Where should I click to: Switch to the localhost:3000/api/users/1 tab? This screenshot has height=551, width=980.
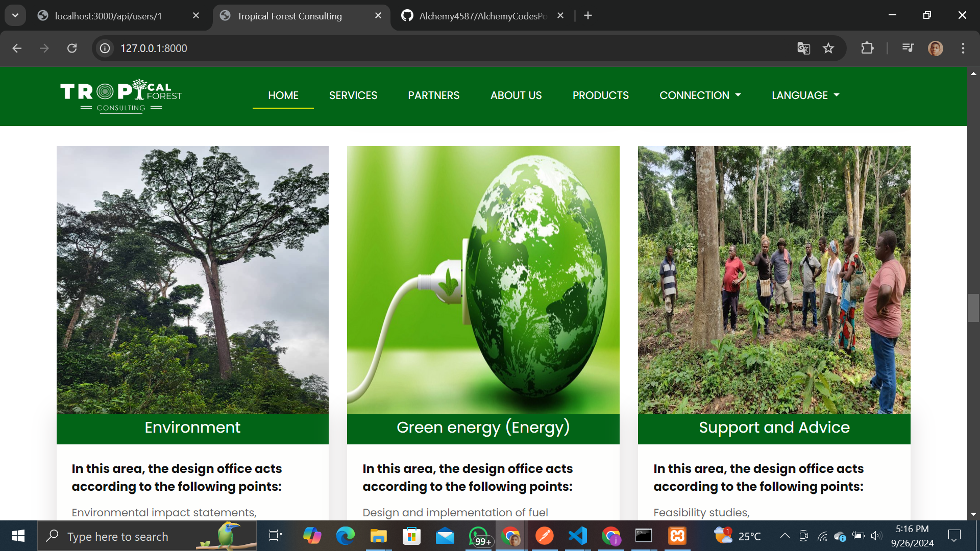click(x=108, y=16)
